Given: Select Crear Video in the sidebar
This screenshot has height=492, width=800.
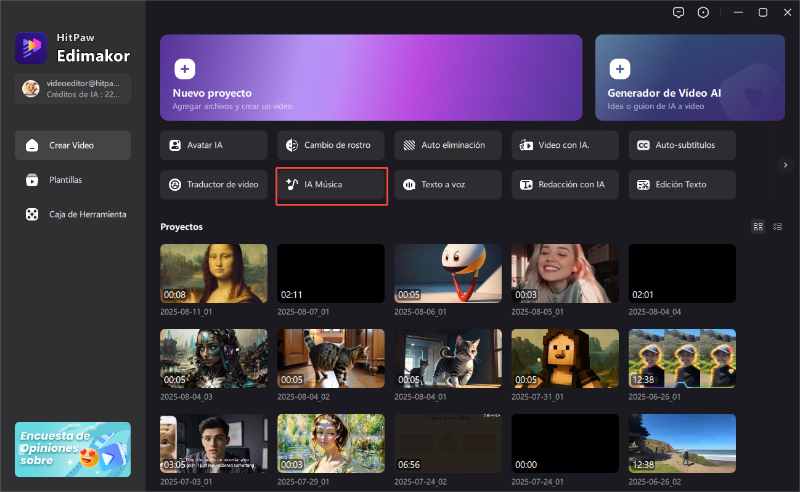Looking at the screenshot, I should point(73,145).
